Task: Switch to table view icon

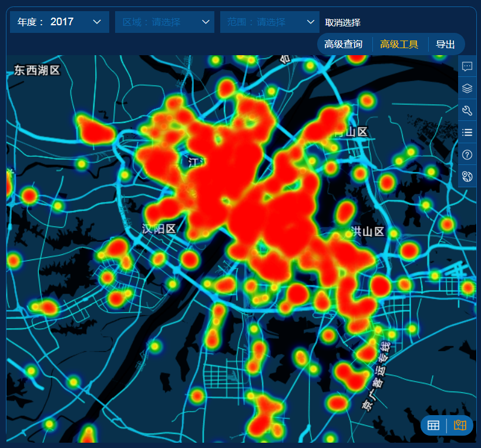Action: [433, 426]
